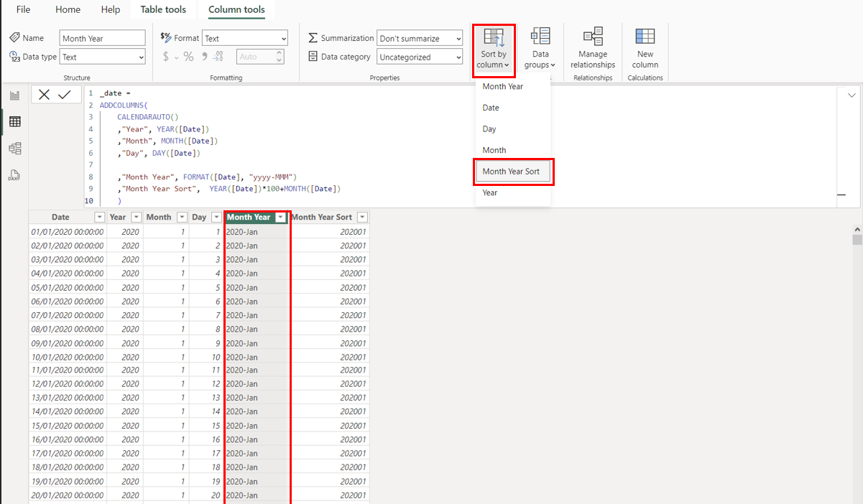
Task: Open the Report view from the sidebar
Action: 14,95
